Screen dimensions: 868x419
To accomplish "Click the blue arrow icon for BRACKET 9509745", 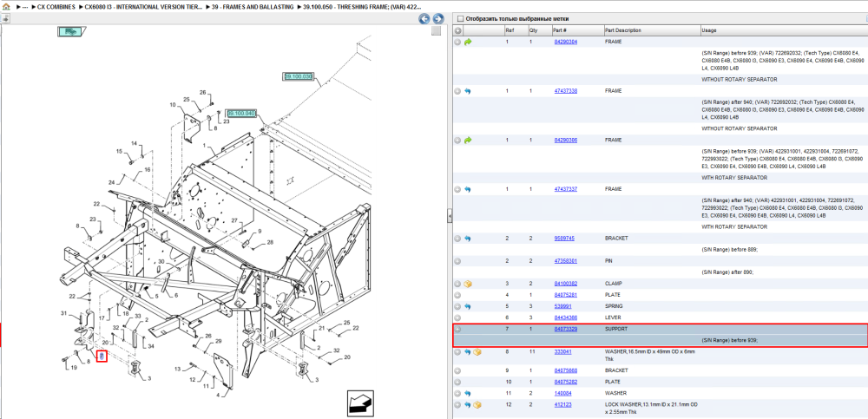I will (468, 239).
